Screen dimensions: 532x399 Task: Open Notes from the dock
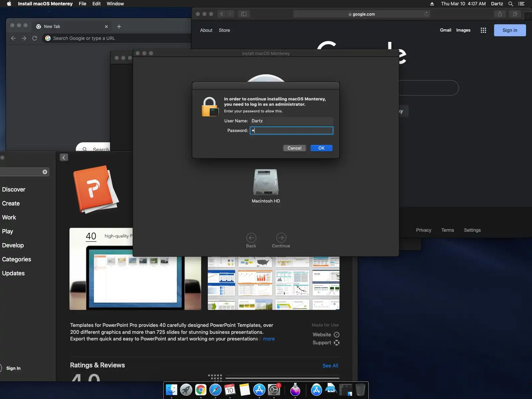pos(245,390)
